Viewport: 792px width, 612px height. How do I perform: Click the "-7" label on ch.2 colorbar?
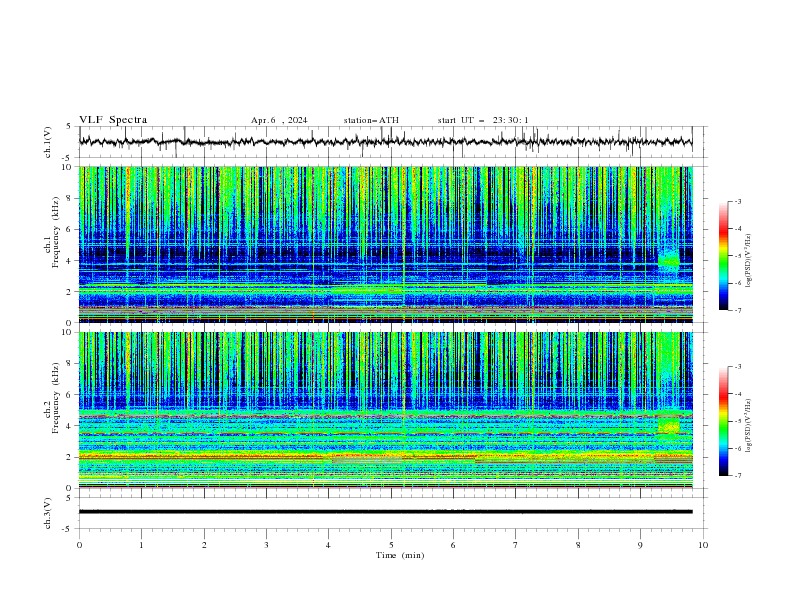737,475
